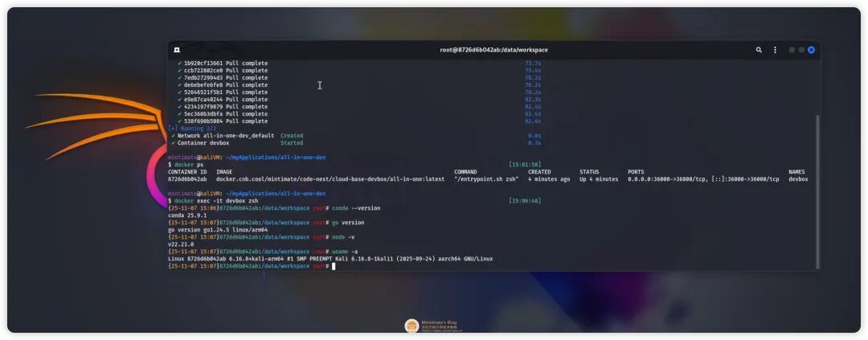Open the three-dot terminal menu
Screen dimensions: 868x340
click(775, 50)
